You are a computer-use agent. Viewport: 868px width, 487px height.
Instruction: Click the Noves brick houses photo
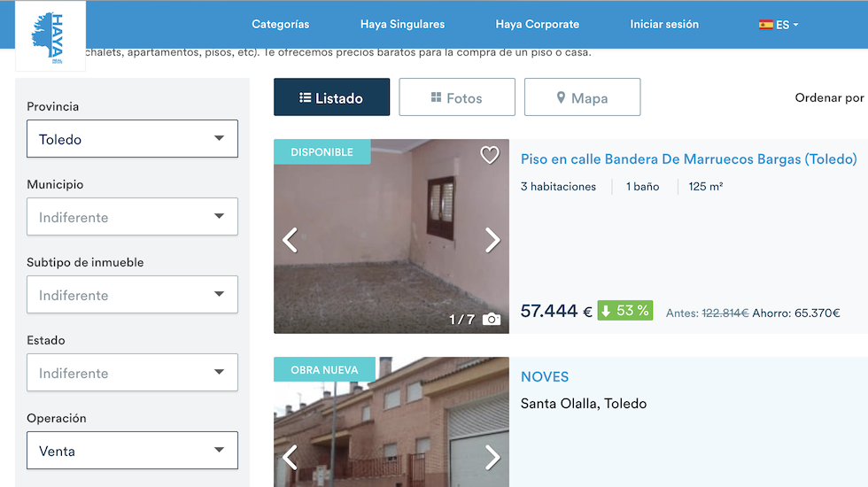[391, 421]
